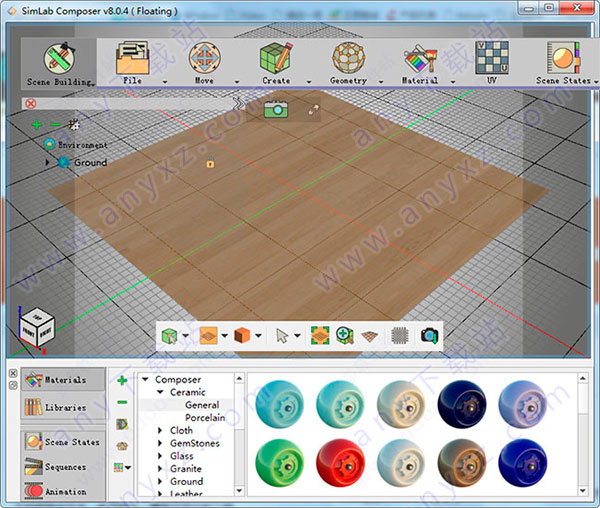This screenshot has height=508, width=600.
Task: Click the small X at library panel edge
Action: tap(13, 373)
